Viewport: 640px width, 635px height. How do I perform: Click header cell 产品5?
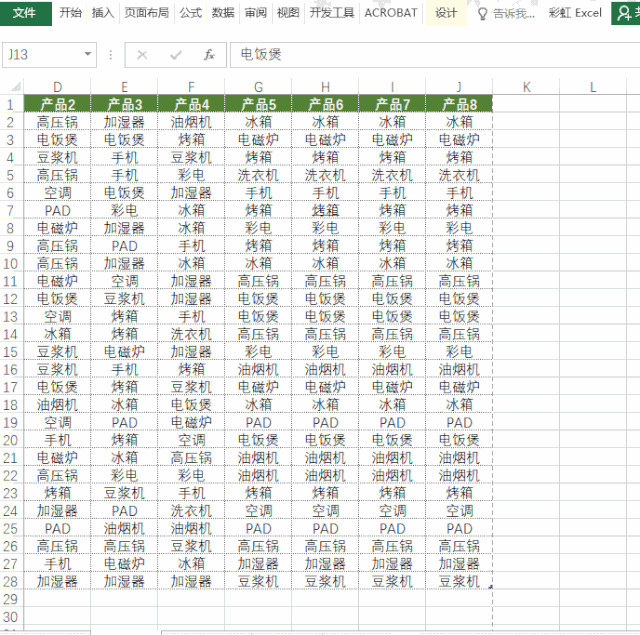(258, 104)
